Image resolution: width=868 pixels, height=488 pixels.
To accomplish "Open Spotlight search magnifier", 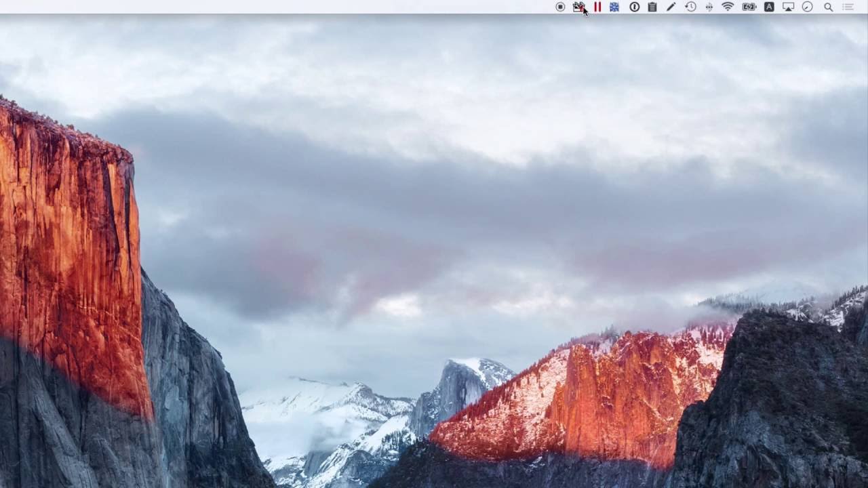I will (x=828, y=7).
